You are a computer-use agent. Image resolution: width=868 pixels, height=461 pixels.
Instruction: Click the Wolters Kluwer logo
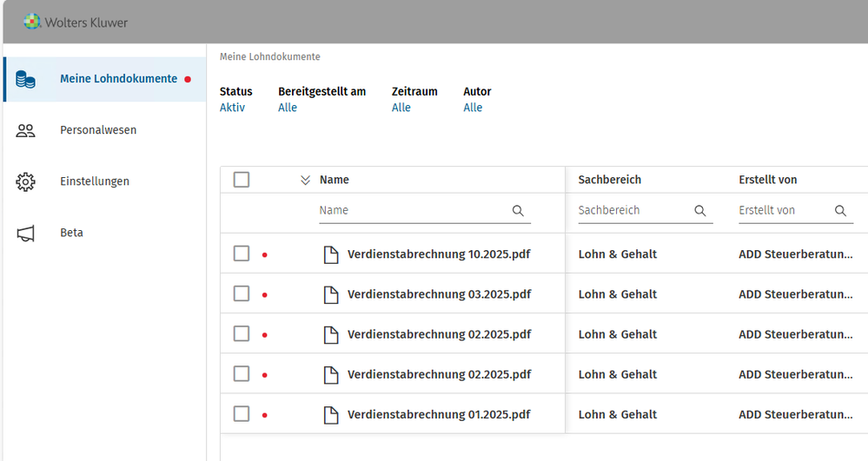point(76,22)
